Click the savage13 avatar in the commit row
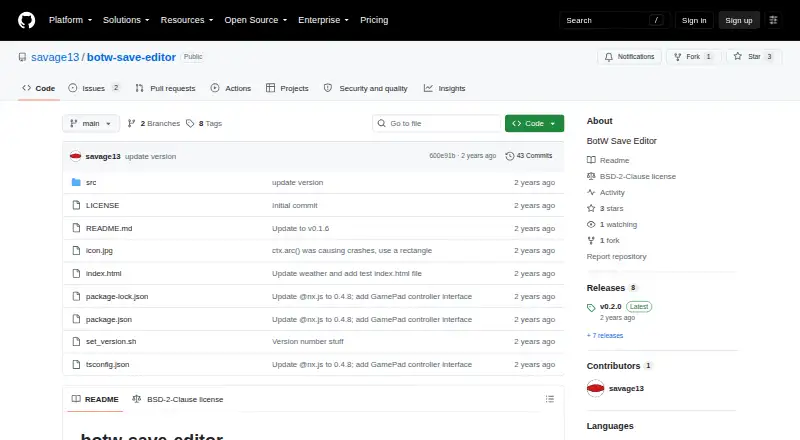The width and height of the screenshot is (800, 440). (x=76, y=156)
